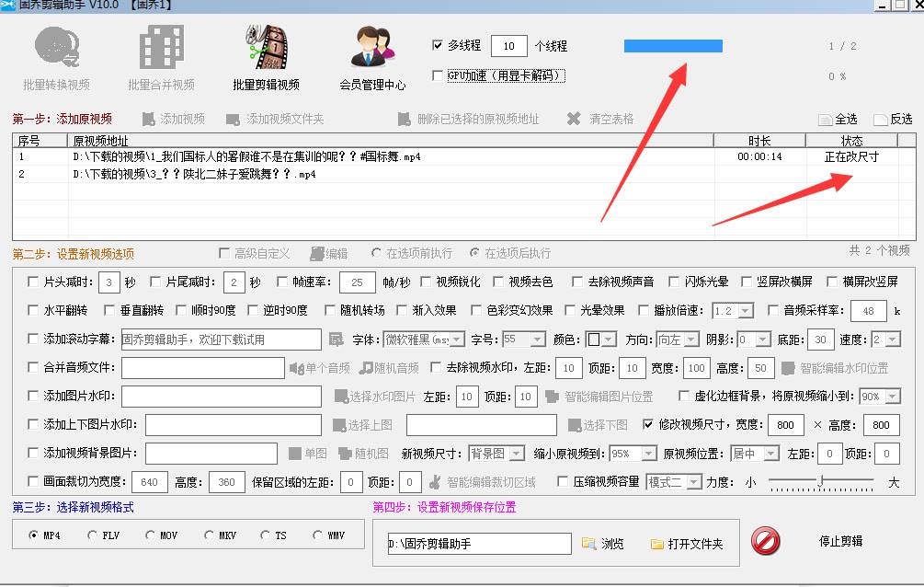Enable the compress video capacity checkbox
Screen dimensions: 924x587
pyautogui.click(x=563, y=481)
